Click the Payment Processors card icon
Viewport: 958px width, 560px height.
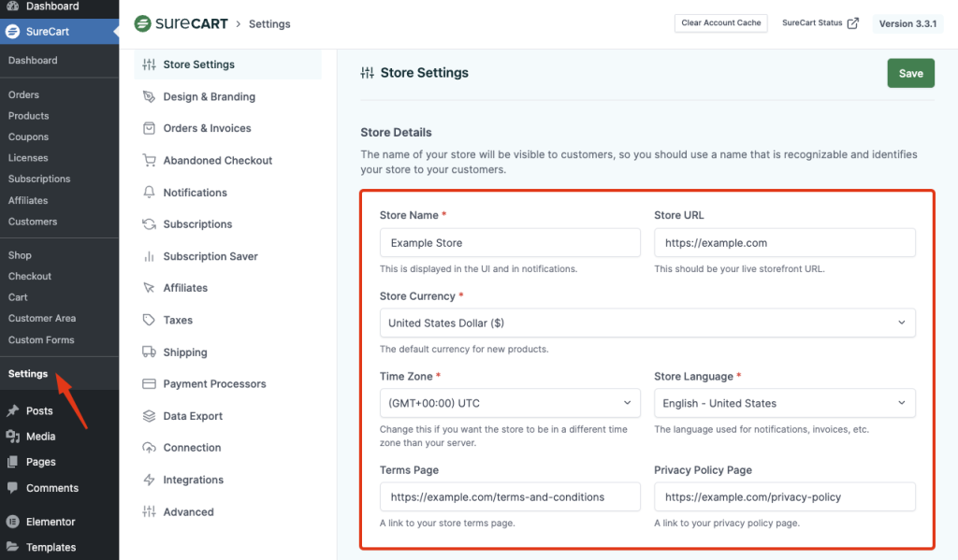point(148,384)
